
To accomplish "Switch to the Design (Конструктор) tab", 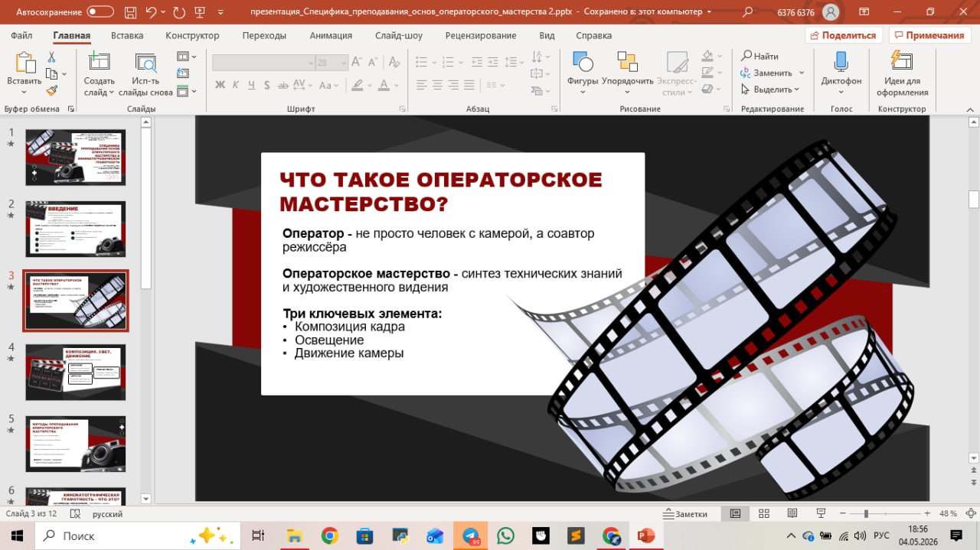I will [x=192, y=35].
